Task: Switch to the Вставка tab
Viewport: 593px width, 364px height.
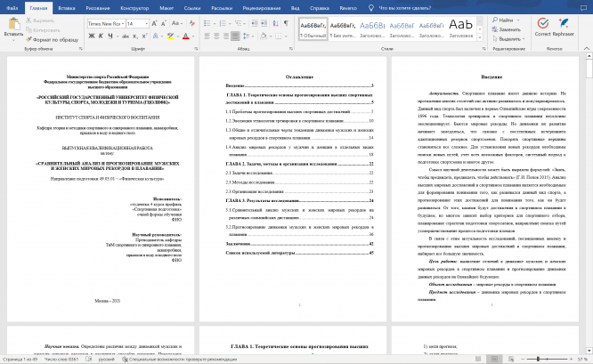Action: (x=67, y=8)
